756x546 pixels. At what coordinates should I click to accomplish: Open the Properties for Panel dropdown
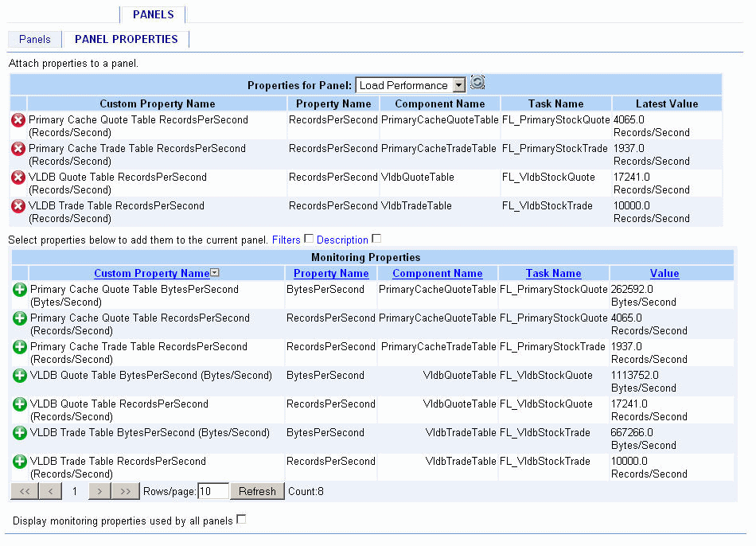pos(411,85)
